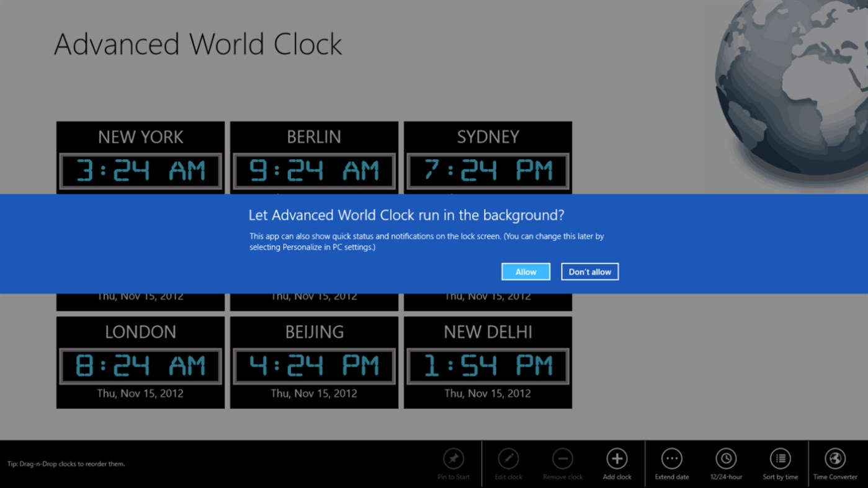Image resolution: width=868 pixels, height=488 pixels.
Task: Select the SYDNEY clock tile
Action: (487, 155)
